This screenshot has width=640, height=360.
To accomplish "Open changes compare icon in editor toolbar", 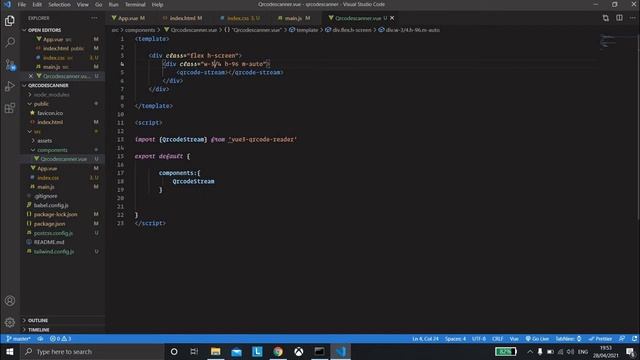I will coord(606,18).
